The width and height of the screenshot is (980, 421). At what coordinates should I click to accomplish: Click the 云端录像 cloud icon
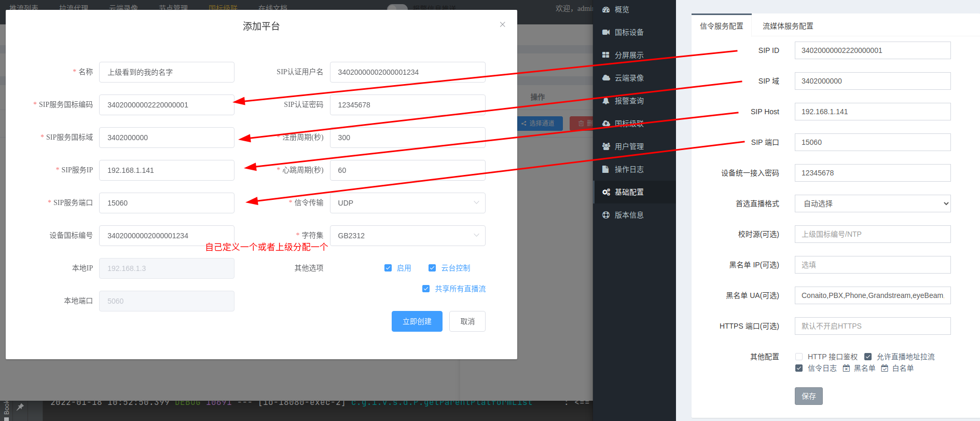point(605,78)
